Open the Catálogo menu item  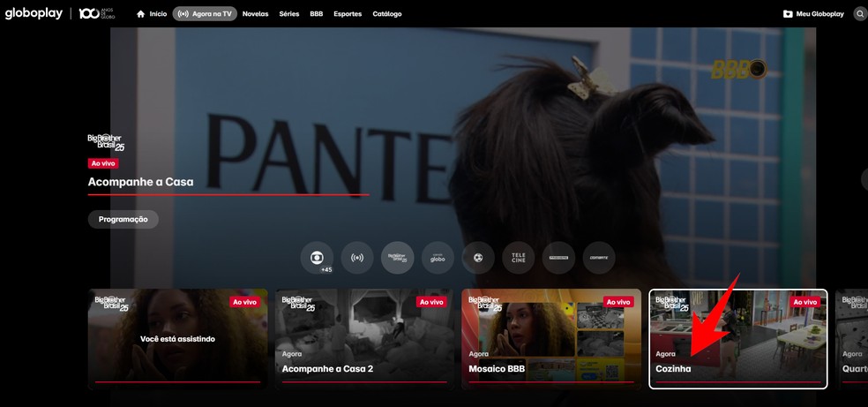387,14
